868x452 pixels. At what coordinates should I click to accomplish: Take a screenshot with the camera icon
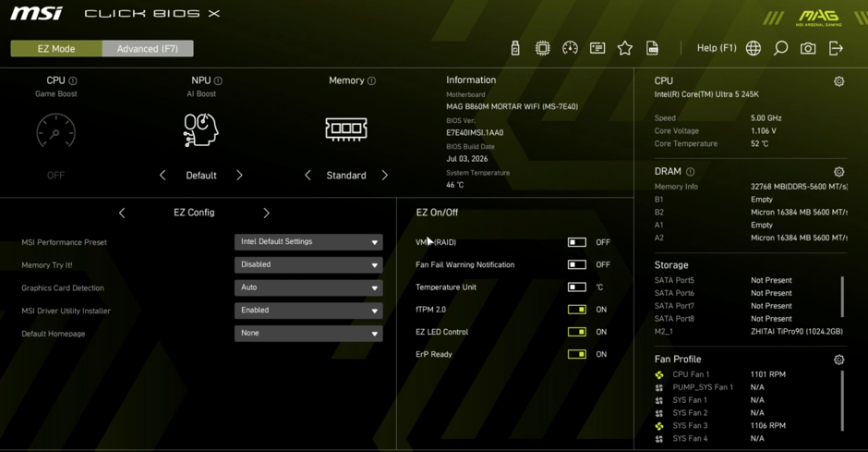(x=808, y=48)
